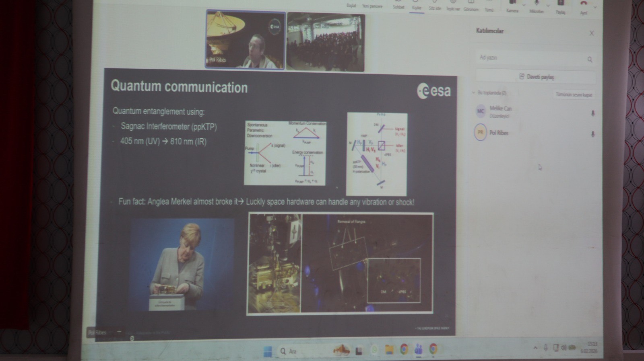Click Tümünün sesini kapat button
Viewport: 644px width, 361px height.
[574, 95]
